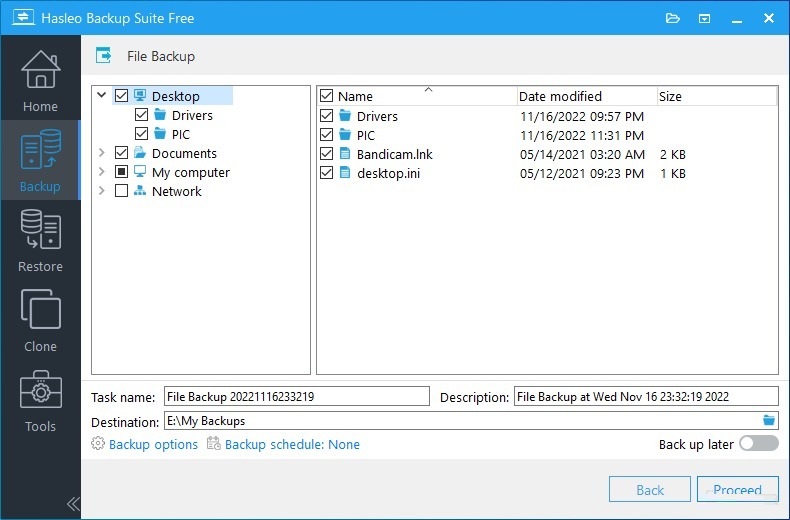Toggle the Back up later switch
Viewport: 790px width, 520px height.
[758, 444]
